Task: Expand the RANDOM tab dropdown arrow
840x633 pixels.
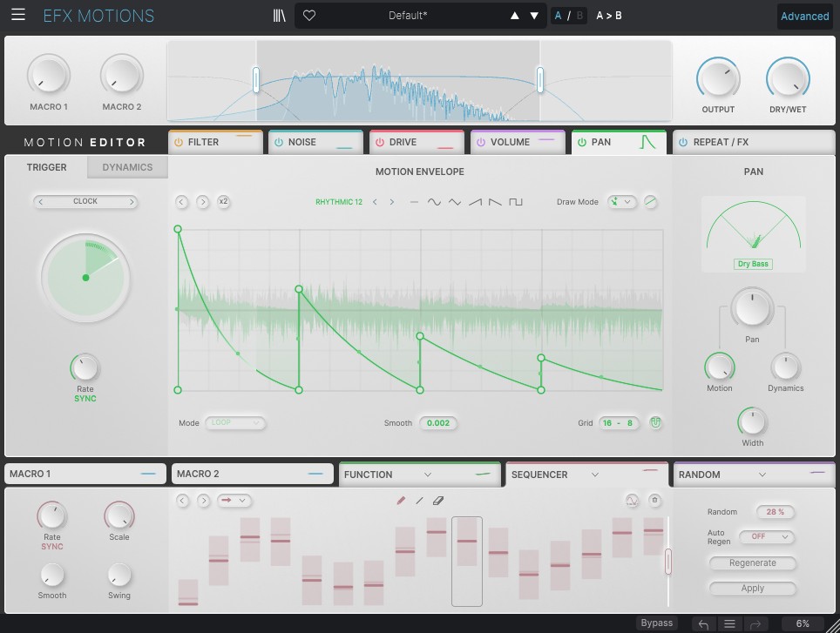Action: (762, 475)
